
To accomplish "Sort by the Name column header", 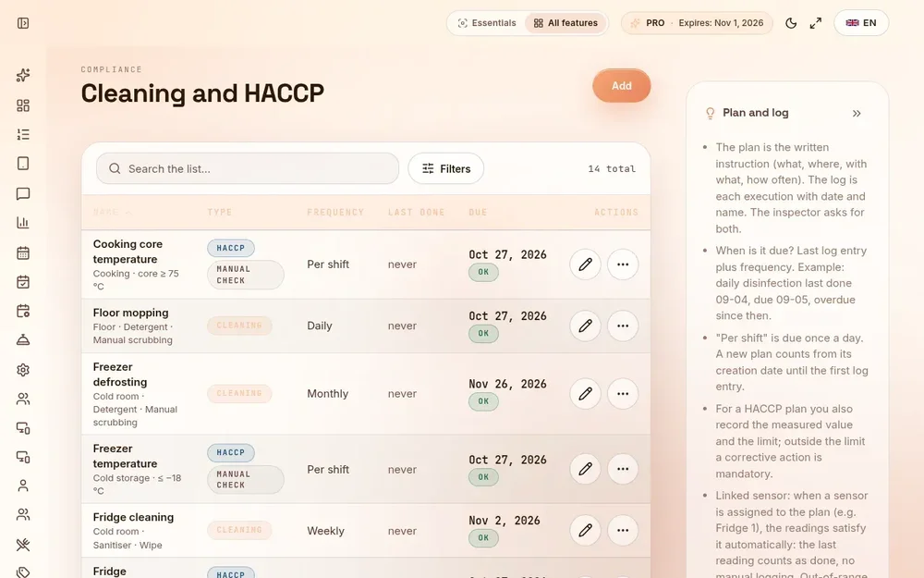I will click(x=112, y=213).
